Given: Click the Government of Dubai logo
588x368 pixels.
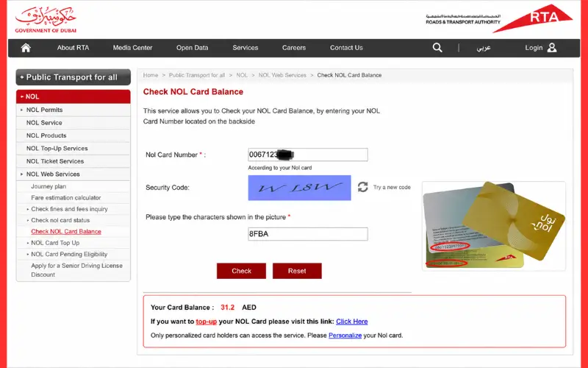Looking at the screenshot, I should [46, 19].
